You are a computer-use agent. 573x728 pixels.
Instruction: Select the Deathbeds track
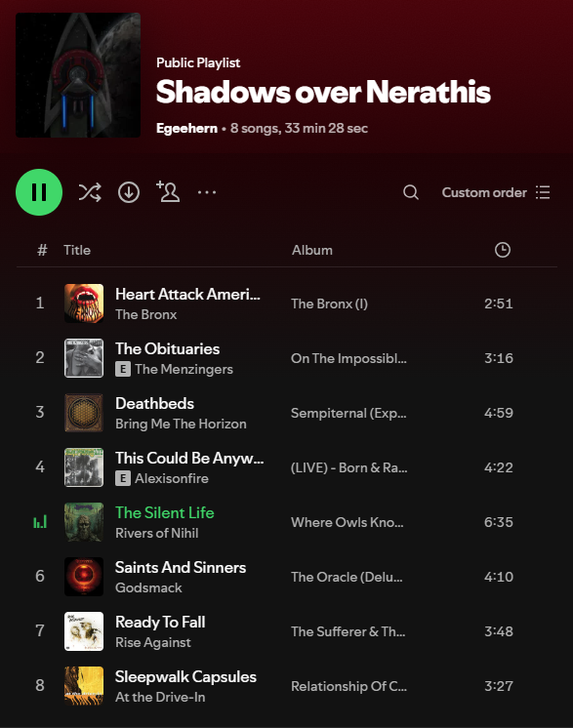point(154,403)
